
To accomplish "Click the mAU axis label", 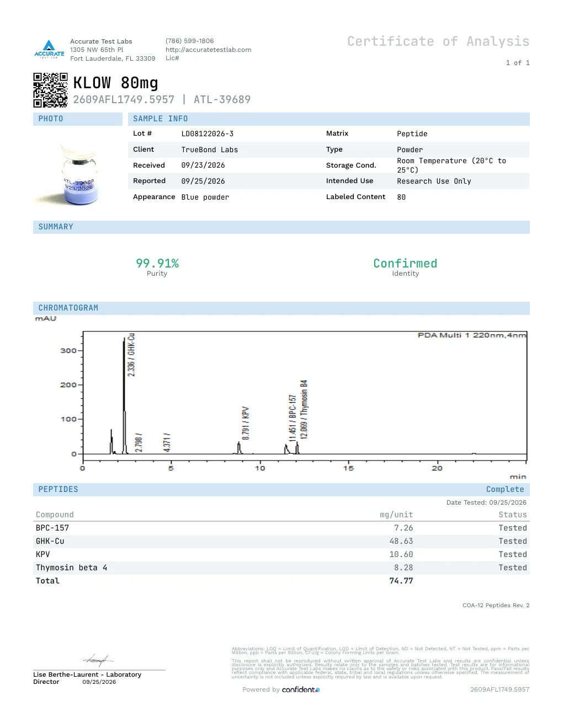I will pyautogui.click(x=46, y=319).
